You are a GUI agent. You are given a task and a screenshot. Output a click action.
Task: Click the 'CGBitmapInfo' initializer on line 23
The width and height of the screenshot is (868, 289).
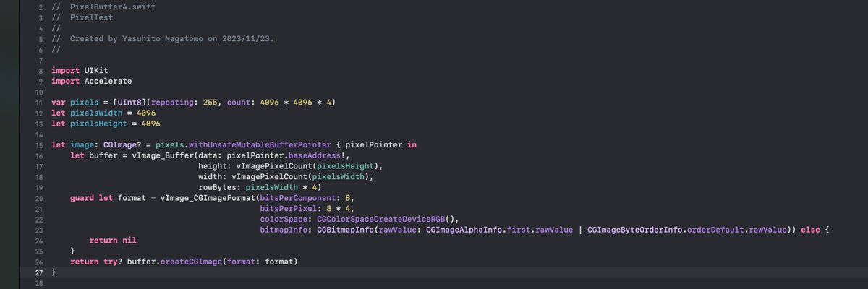346,229
